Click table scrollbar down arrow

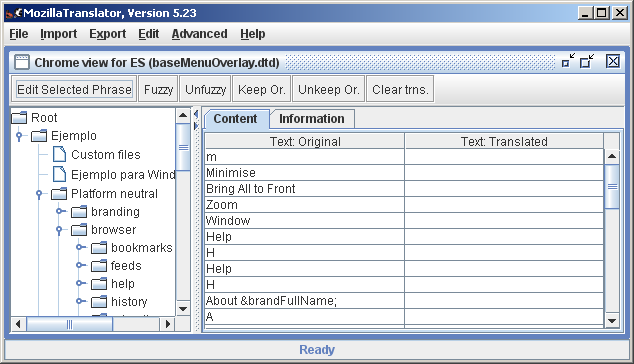[612, 321]
